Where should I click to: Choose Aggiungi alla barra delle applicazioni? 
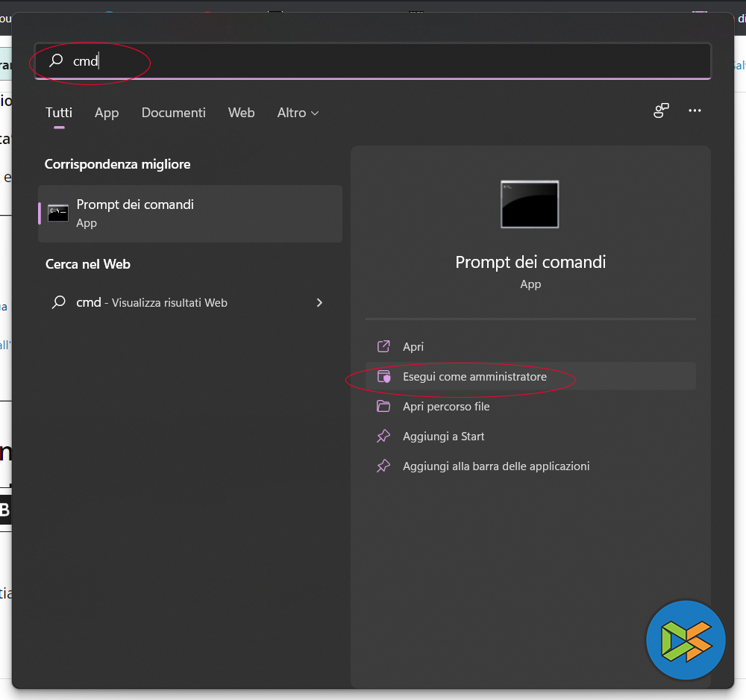coord(496,466)
